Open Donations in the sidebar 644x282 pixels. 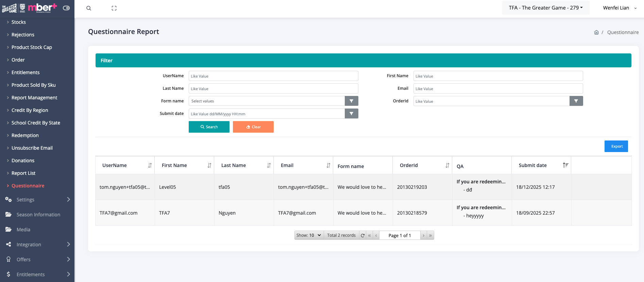coord(23,161)
